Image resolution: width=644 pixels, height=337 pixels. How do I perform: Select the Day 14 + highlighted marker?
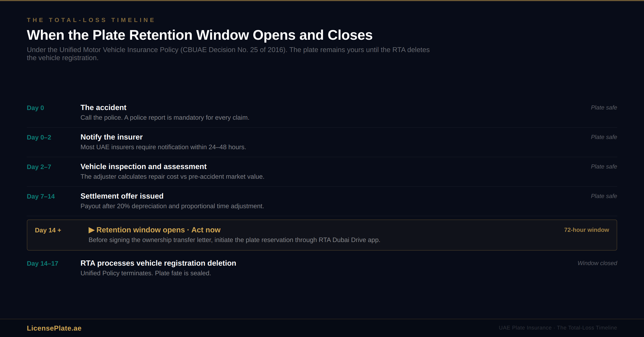(x=48, y=230)
